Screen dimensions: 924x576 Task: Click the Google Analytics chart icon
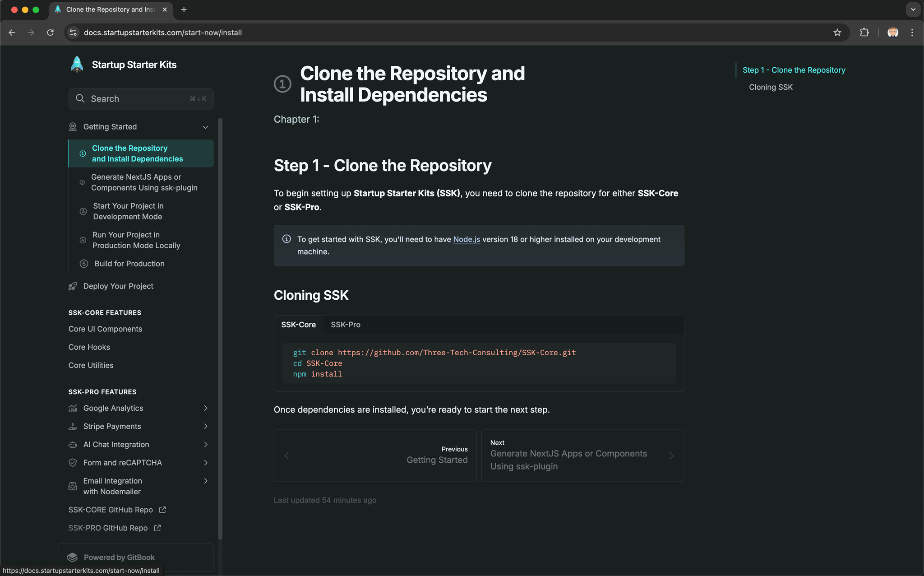(73, 408)
